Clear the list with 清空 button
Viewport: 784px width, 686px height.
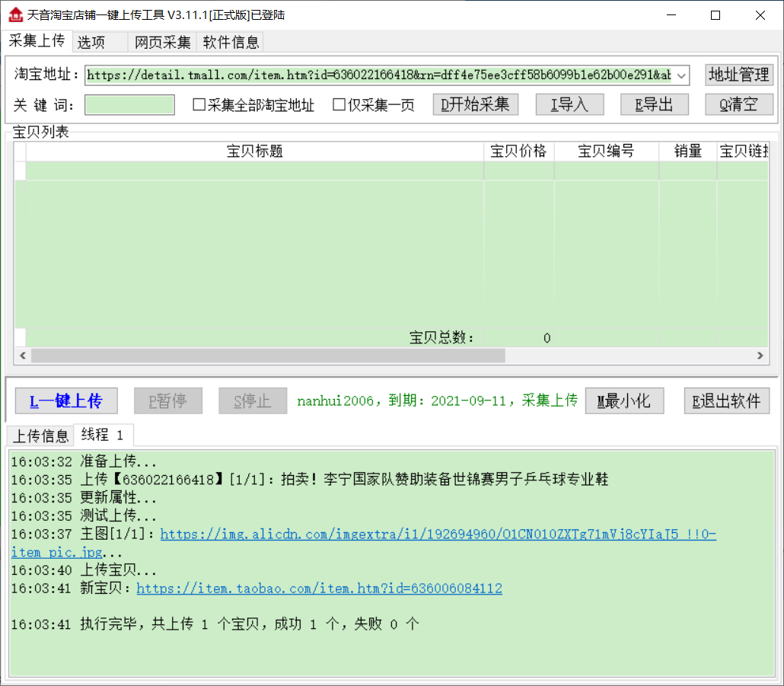click(x=738, y=104)
